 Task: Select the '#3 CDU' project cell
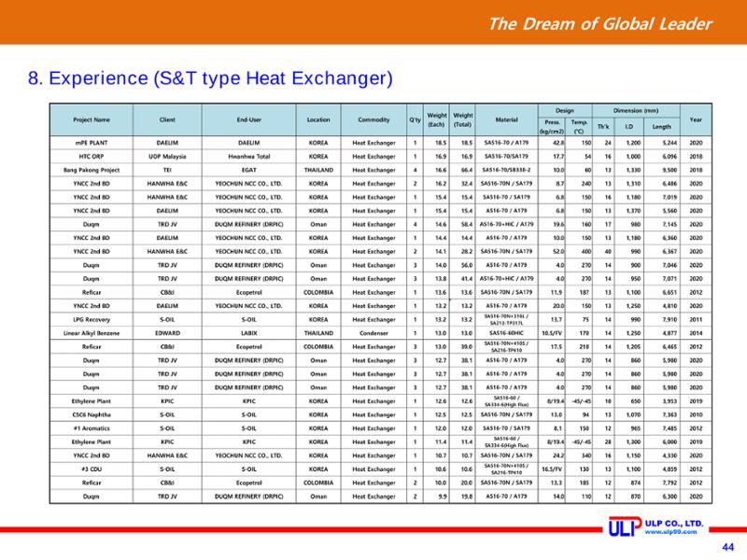pos(92,469)
